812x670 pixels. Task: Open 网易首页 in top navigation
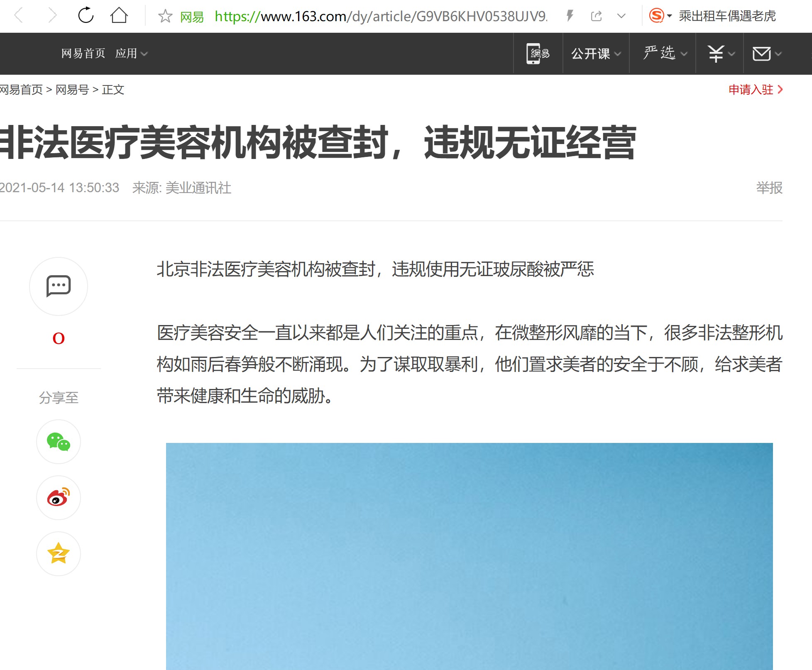83,54
